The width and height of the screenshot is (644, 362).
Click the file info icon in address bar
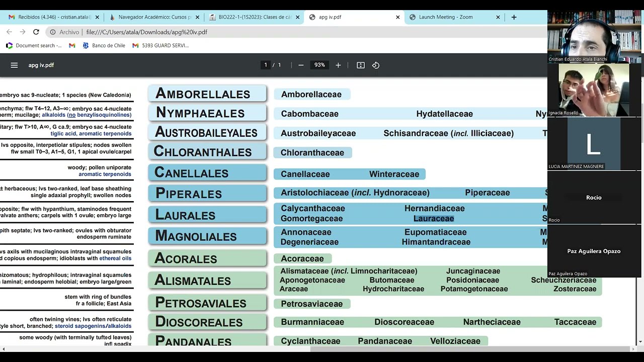pyautogui.click(x=52, y=32)
